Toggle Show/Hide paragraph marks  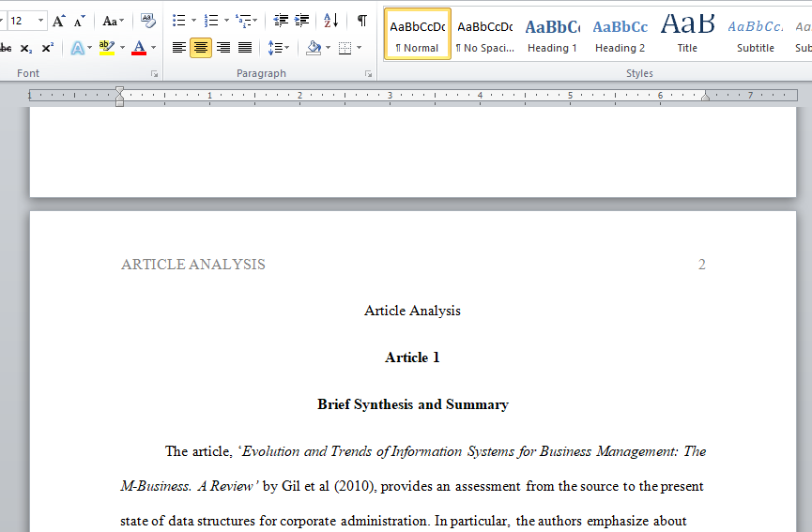point(362,21)
